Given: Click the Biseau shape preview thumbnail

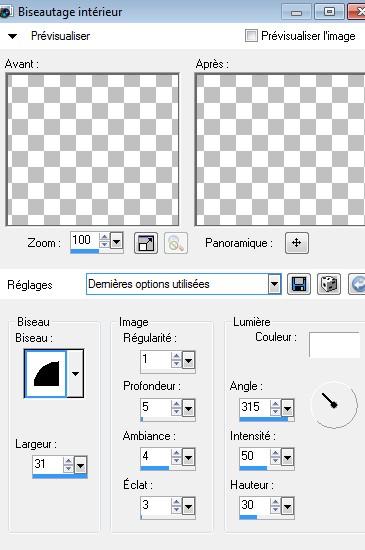Looking at the screenshot, I should tap(46, 374).
